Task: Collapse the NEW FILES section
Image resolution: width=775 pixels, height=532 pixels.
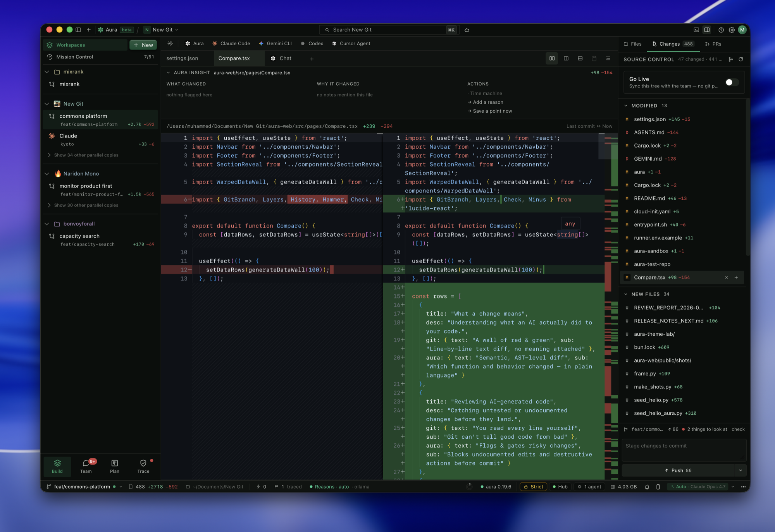Action: click(x=626, y=294)
